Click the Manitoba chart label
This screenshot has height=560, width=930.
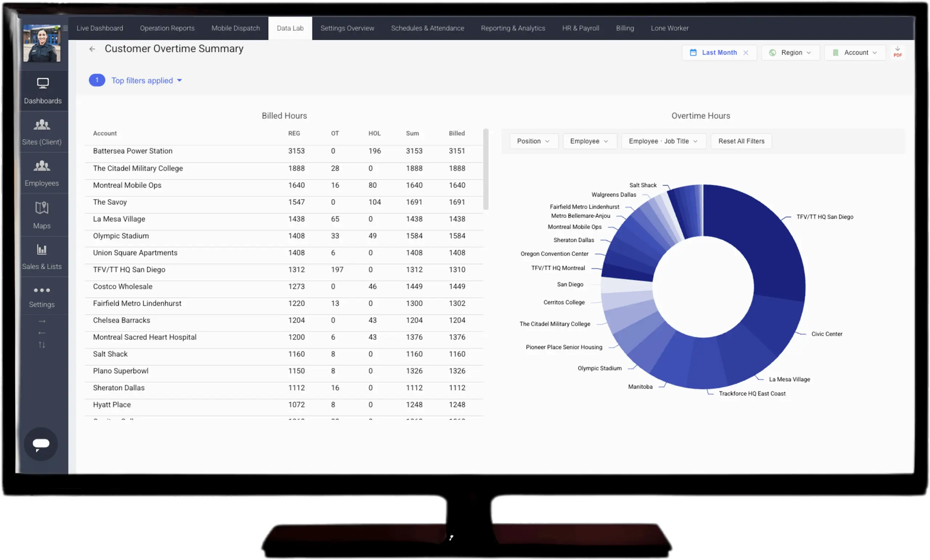point(640,387)
